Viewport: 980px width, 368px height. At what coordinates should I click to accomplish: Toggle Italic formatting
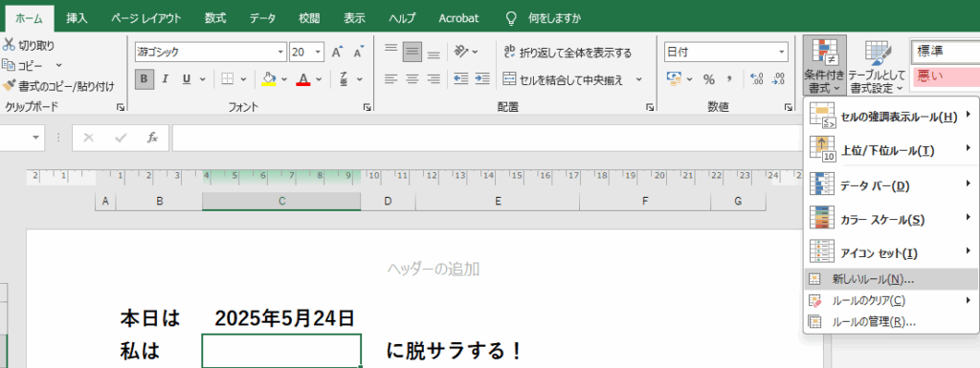coord(165,79)
